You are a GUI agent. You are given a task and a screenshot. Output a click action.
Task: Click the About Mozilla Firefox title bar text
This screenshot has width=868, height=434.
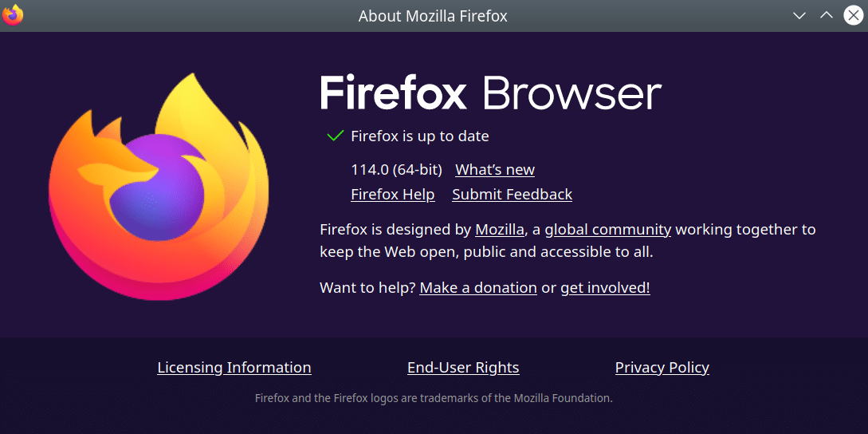(433, 16)
